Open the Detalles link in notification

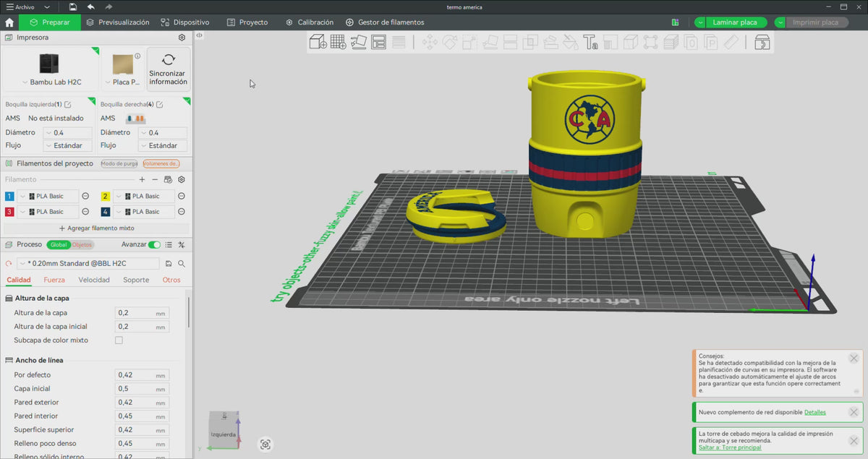pos(815,412)
